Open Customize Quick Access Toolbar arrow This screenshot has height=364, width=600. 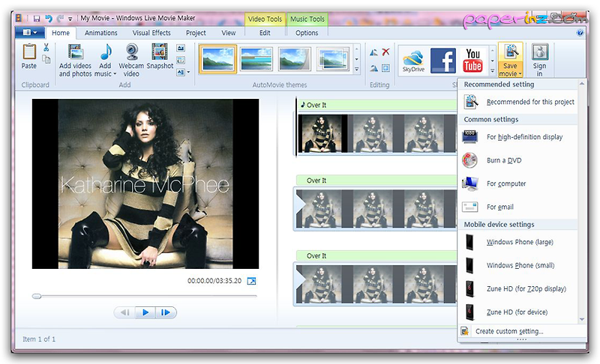click(x=70, y=19)
